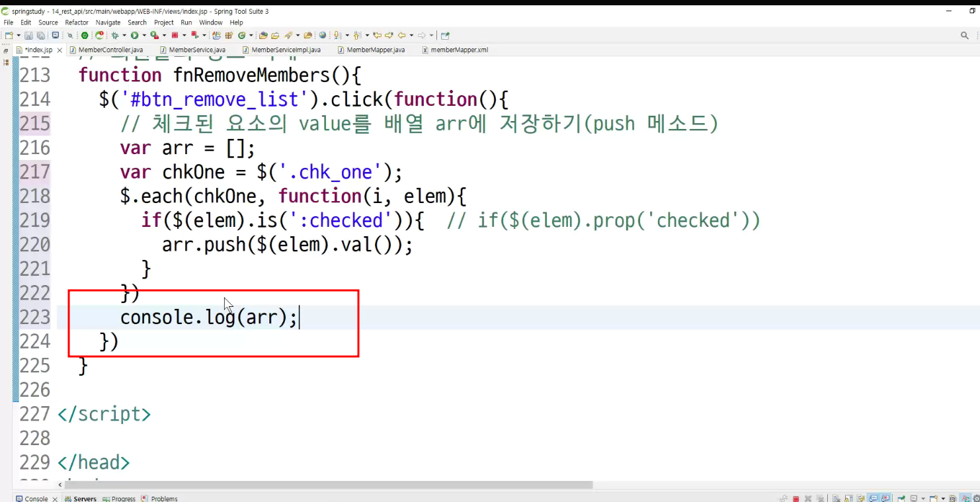The image size is (980, 502).
Task: Open the Run menu
Action: 186,22
